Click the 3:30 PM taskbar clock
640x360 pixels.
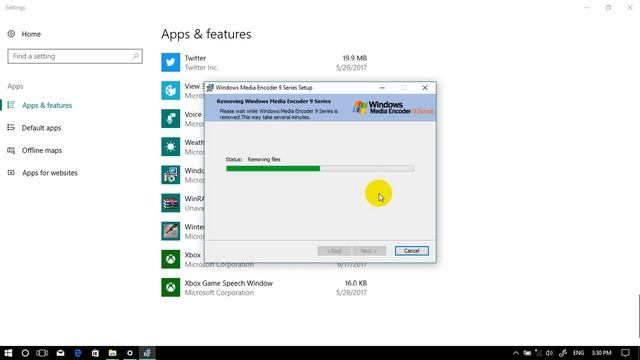click(x=602, y=353)
